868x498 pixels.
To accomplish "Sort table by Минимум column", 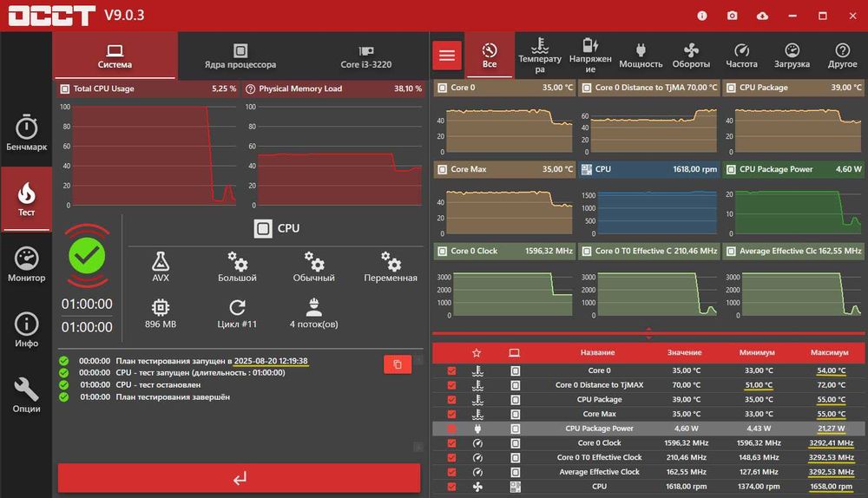I will click(757, 352).
